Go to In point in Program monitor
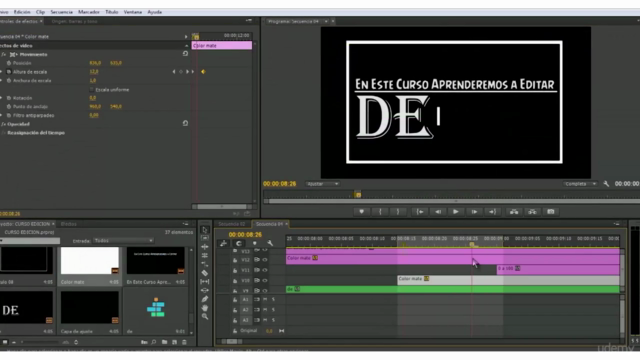Image resolution: width=640 pixels, height=360 pixels. click(x=420, y=211)
